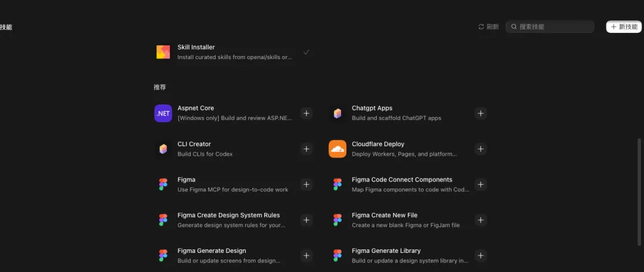This screenshot has height=272, width=644.
Task: Add Figma Create Design System Rules skill
Action: 306,220
